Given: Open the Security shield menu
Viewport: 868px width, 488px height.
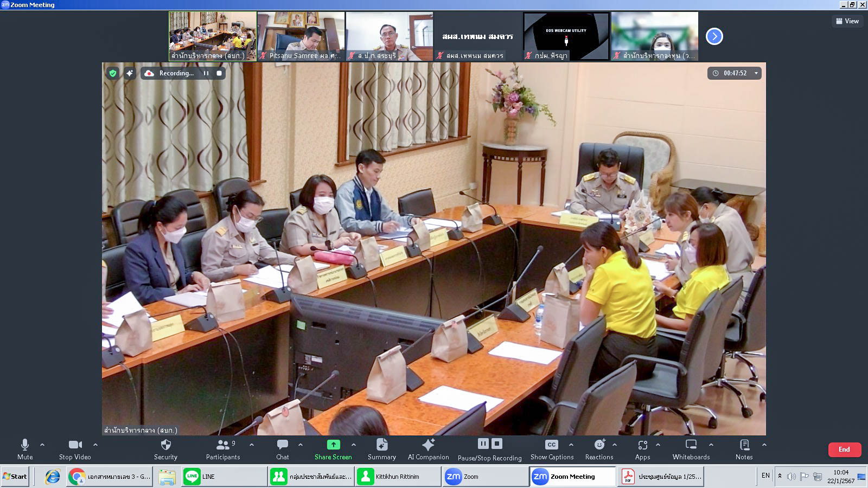Looking at the screenshot, I should (x=165, y=450).
